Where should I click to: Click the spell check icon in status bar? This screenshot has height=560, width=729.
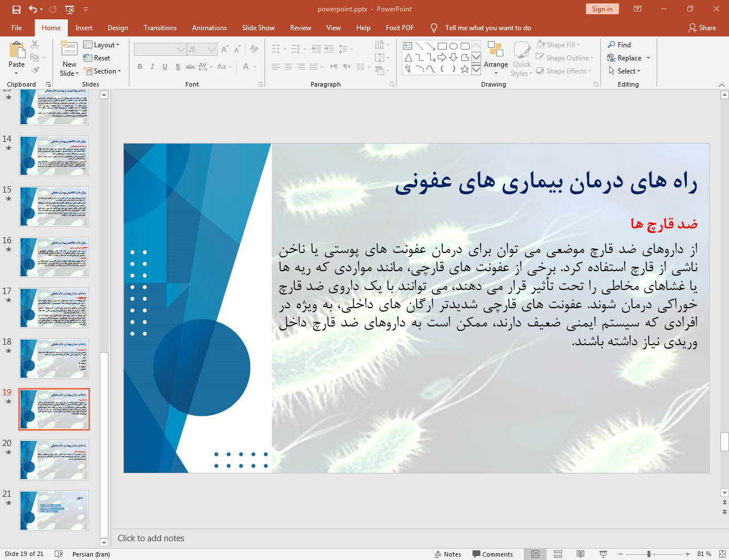pos(58,554)
